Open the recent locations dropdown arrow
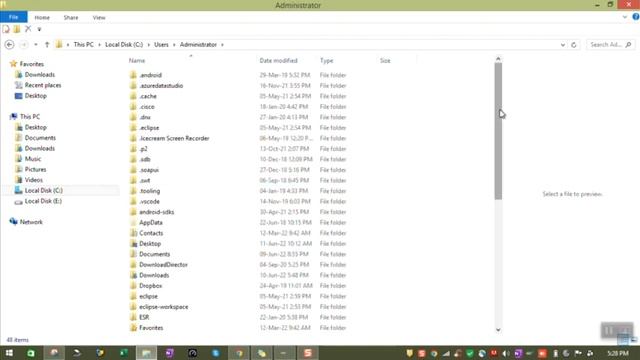The width and height of the screenshot is (640, 360). click(x=36, y=44)
